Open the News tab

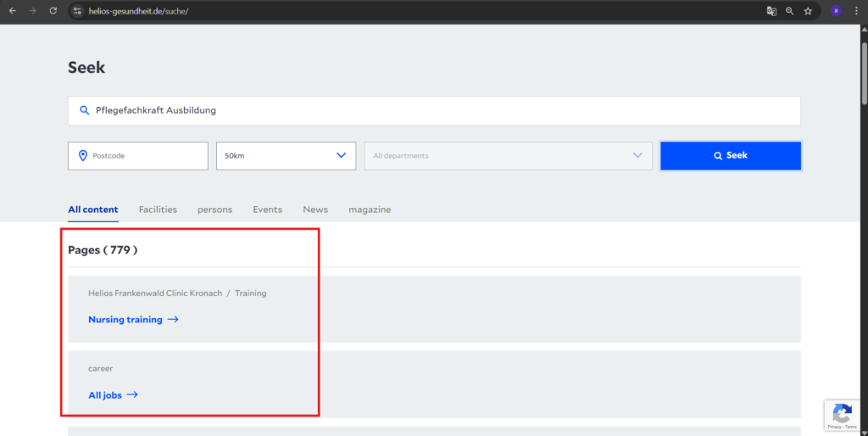click(x=315, y=210)
